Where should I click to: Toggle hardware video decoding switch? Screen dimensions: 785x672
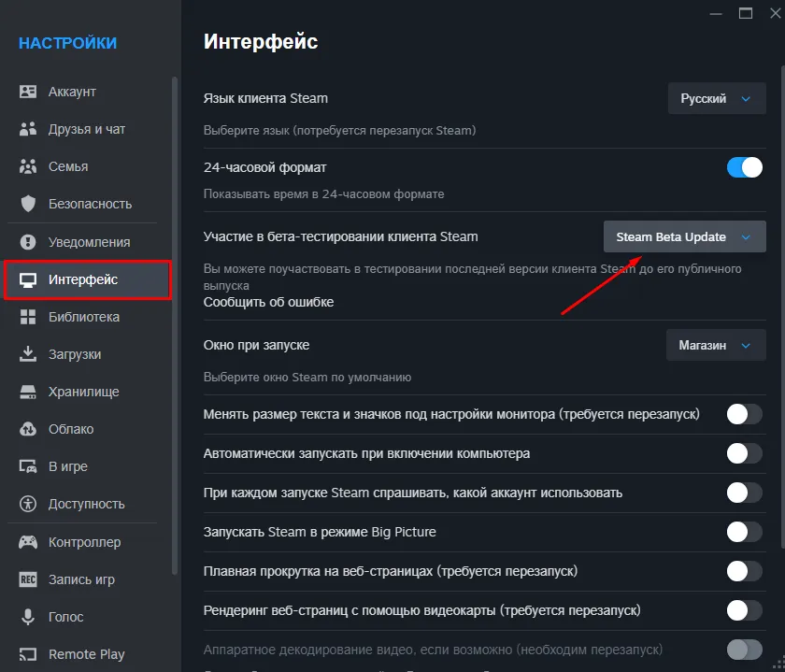745,650
